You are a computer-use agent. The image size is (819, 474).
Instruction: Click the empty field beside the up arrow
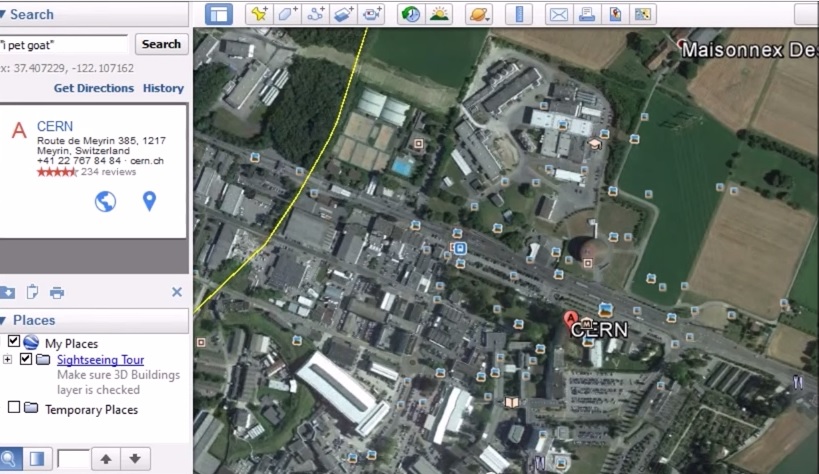73,459
